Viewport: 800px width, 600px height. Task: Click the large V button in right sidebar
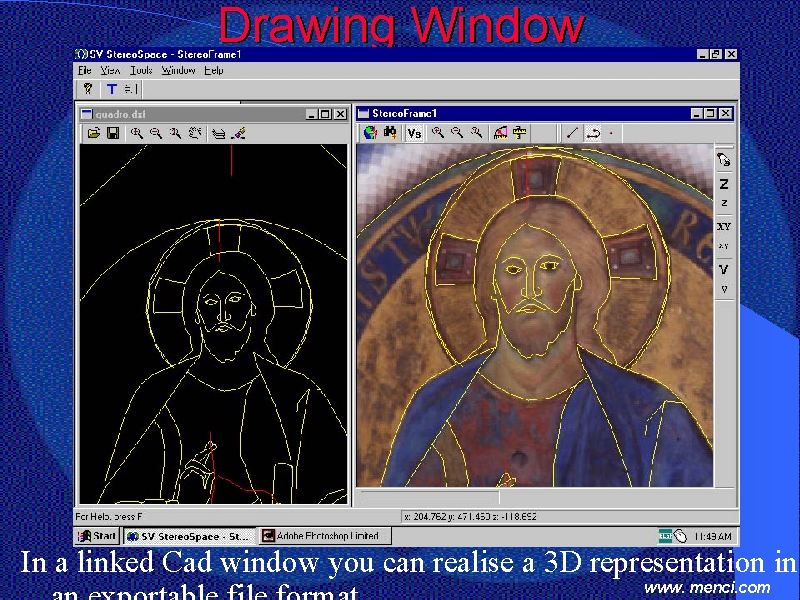[x=723, y=269]
